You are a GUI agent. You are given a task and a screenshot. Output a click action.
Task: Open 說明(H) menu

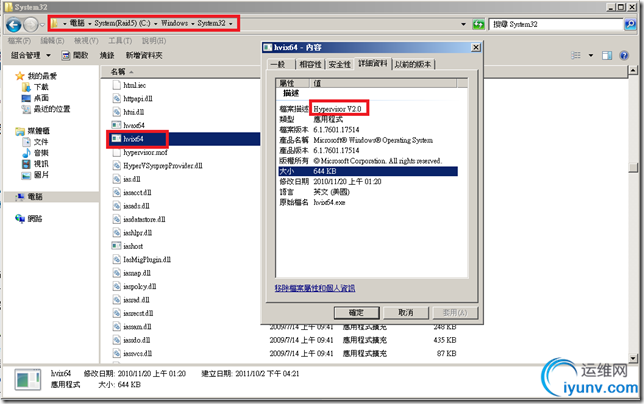click(154, 41)
